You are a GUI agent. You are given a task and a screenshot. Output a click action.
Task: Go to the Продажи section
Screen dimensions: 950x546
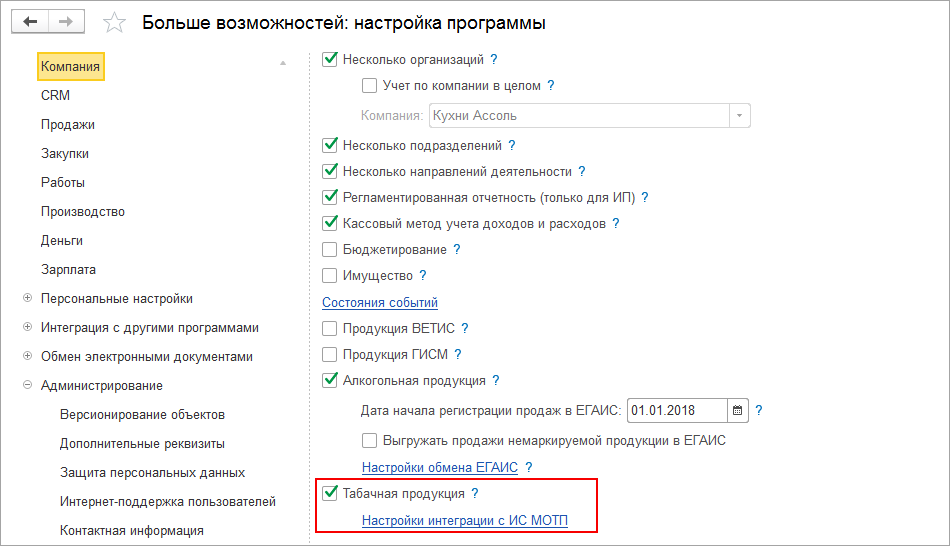(x=68, y=125)
